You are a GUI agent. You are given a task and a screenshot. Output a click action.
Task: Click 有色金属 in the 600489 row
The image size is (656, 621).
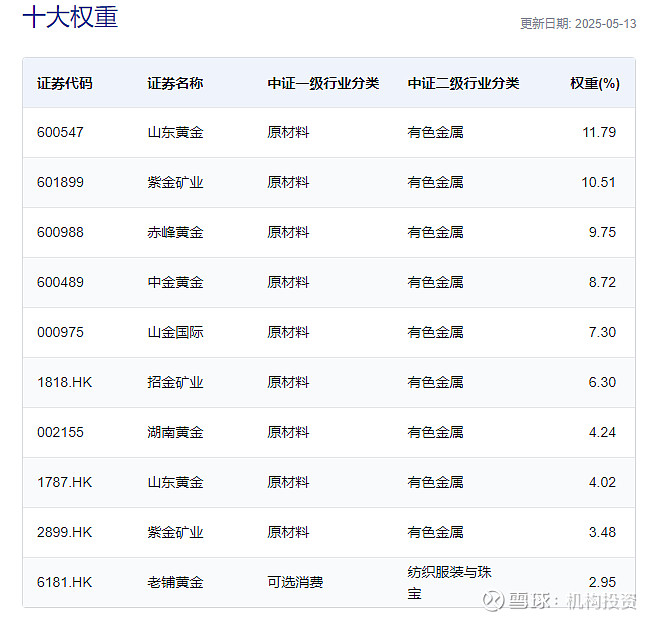(x=436, y=282)
